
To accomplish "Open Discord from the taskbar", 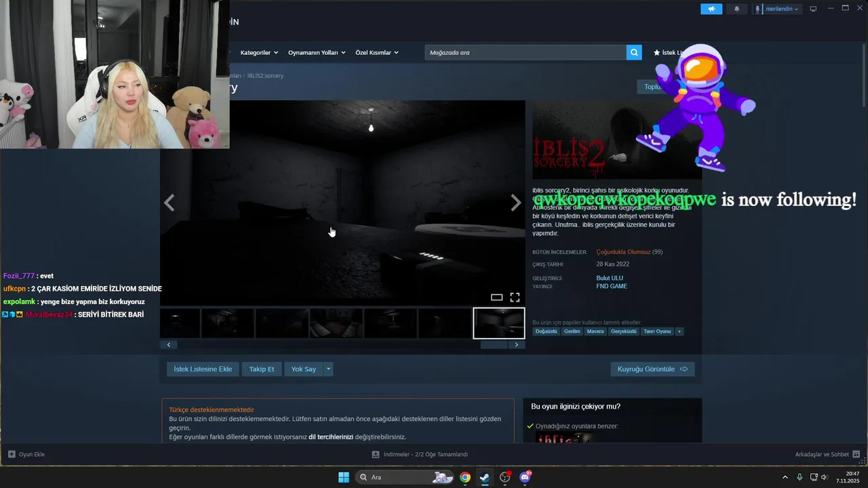I will [x=525, y=477].
